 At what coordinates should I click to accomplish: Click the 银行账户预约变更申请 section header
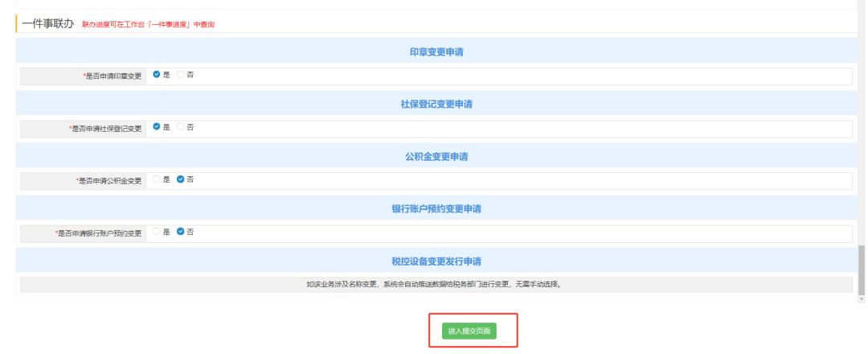coord(436,209)
